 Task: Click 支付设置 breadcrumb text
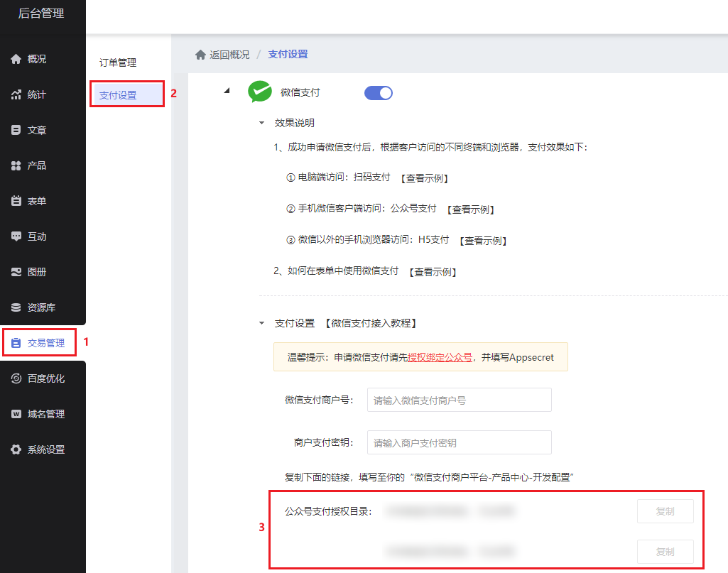[x=288, y=54]
